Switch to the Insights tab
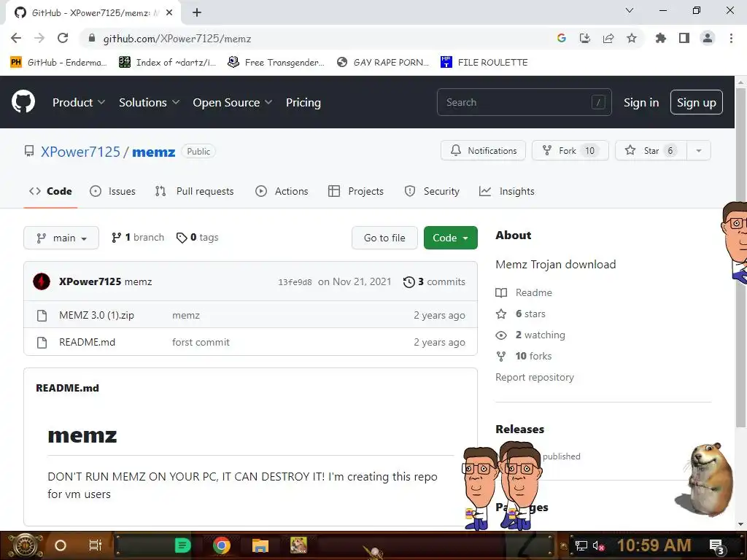Screen dimensions: 747x560 tap(507, 191)
